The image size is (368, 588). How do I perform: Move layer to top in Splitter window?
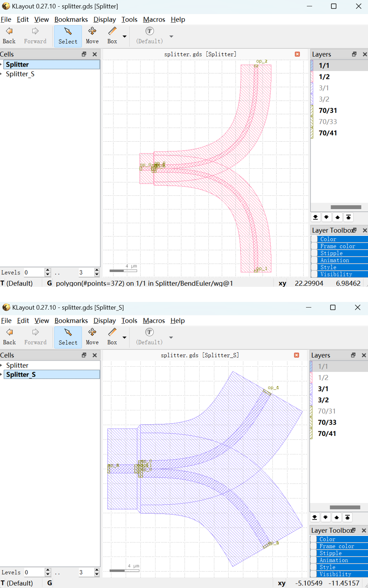pyautogui.click(x=348, y=217)
